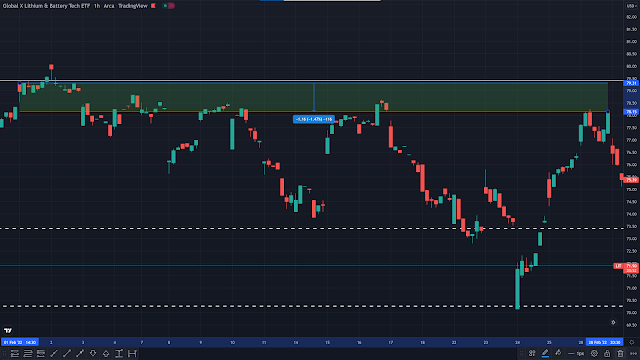Click the 01 Feb '22 14:30 date label
The height and width of the screenshot is (360, 640).
[20, 342]
